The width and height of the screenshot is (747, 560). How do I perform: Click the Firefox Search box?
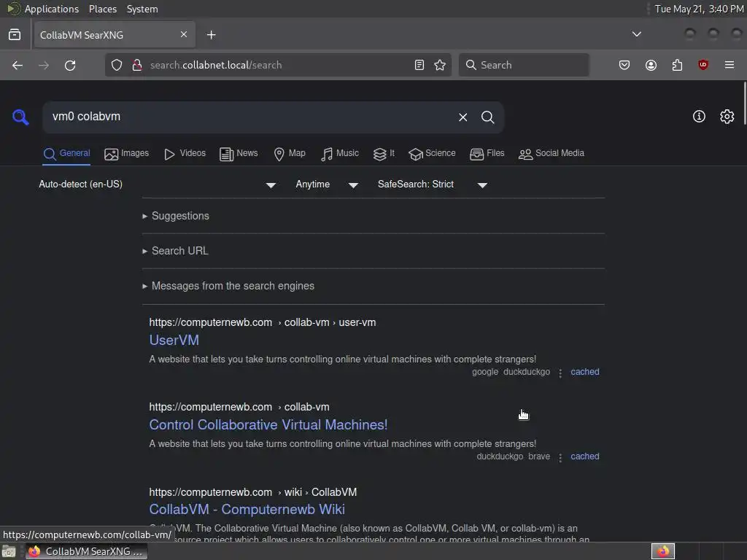click(524, 65)
